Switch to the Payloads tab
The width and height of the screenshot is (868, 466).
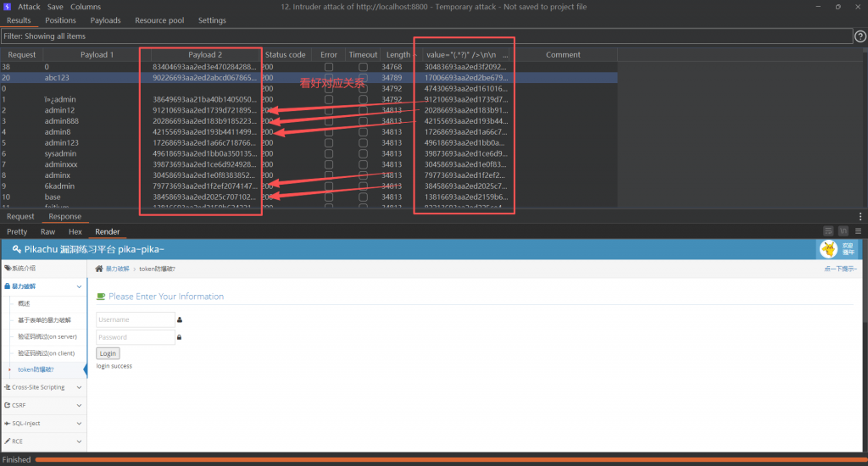105,20
